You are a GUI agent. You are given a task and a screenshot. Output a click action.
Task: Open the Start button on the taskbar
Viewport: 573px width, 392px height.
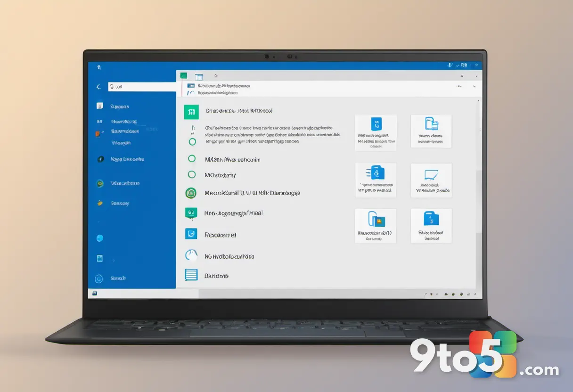95,293
